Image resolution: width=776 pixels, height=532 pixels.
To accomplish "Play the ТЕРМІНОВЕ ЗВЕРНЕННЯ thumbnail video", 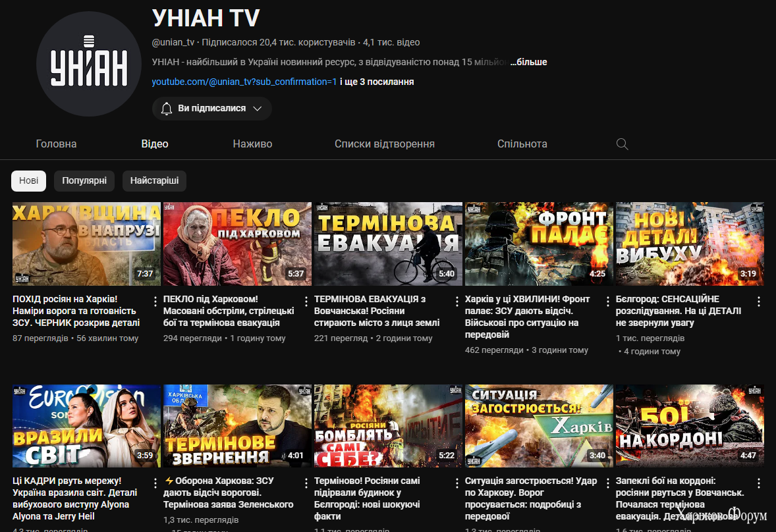I will pyautogui.click(x=238, y=426).
